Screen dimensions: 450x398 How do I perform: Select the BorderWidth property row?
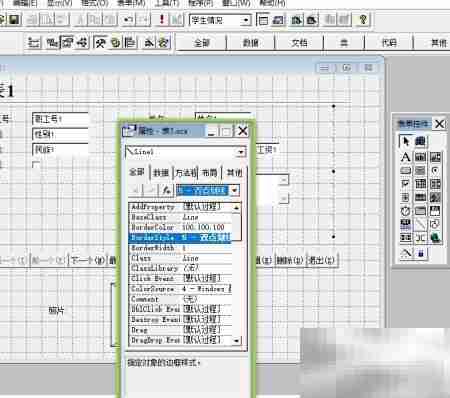click(180, 248)
